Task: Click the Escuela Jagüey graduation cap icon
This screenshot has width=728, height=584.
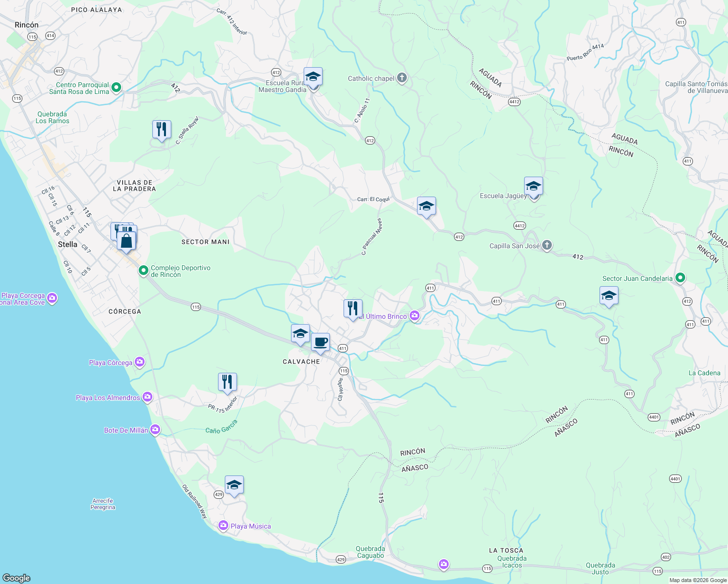Action: pyautogui.click(x=533, y=185)
